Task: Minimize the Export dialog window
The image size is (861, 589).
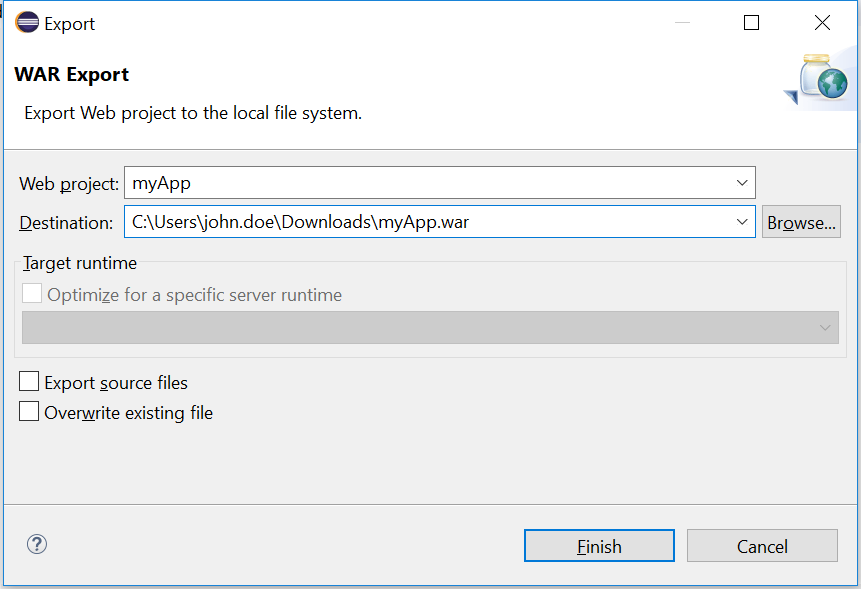Action: click(x=681, y=23)
